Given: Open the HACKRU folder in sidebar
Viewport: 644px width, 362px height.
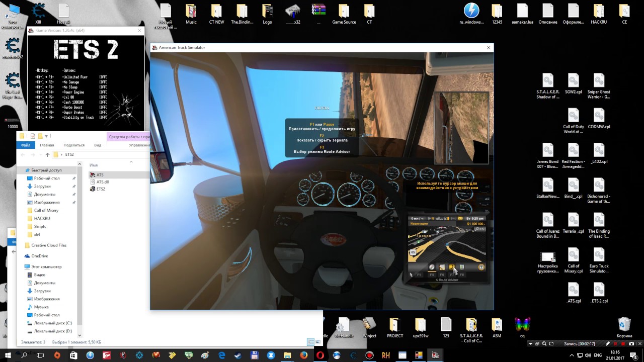Looking at the screenshot, I should point(42,218).
